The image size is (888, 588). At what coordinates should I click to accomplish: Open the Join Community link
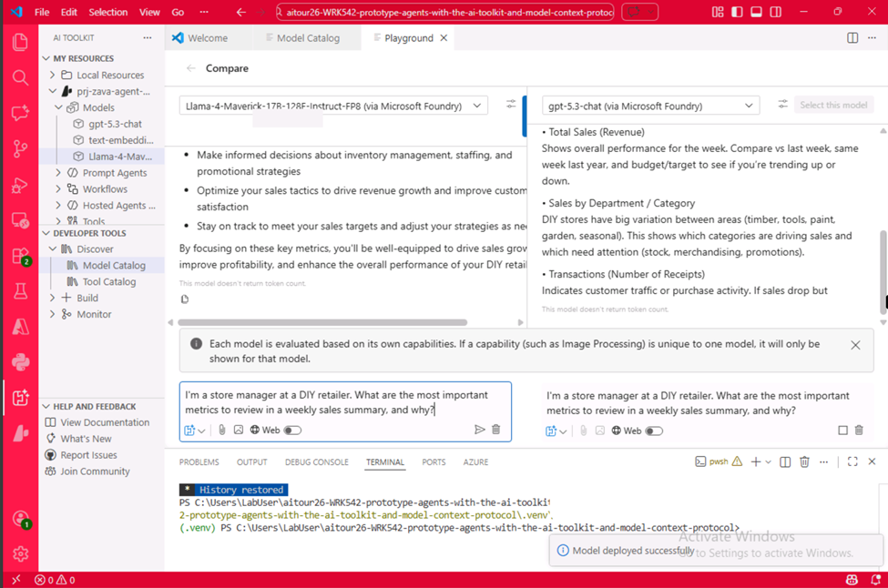pos(95,471)
